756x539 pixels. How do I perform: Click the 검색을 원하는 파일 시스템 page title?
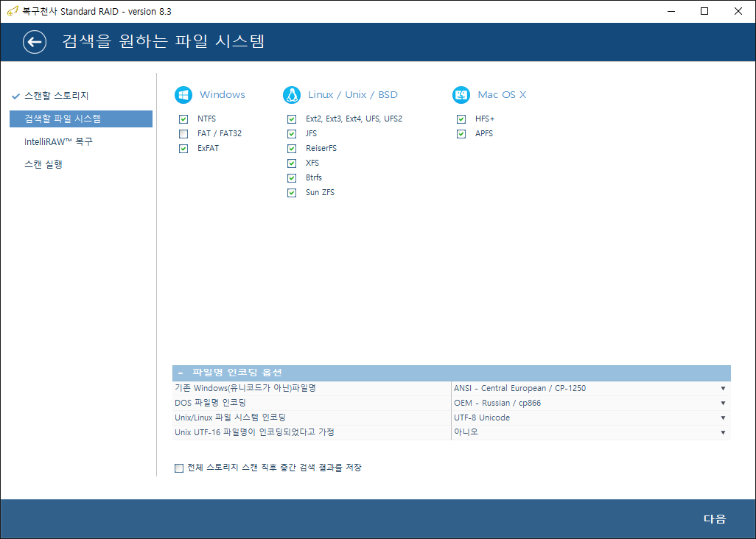tap(164, 41)
